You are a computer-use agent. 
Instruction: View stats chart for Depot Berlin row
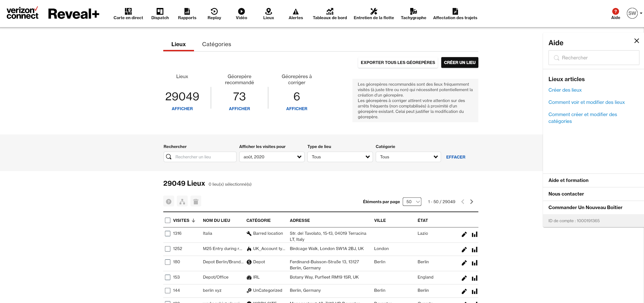474,263
